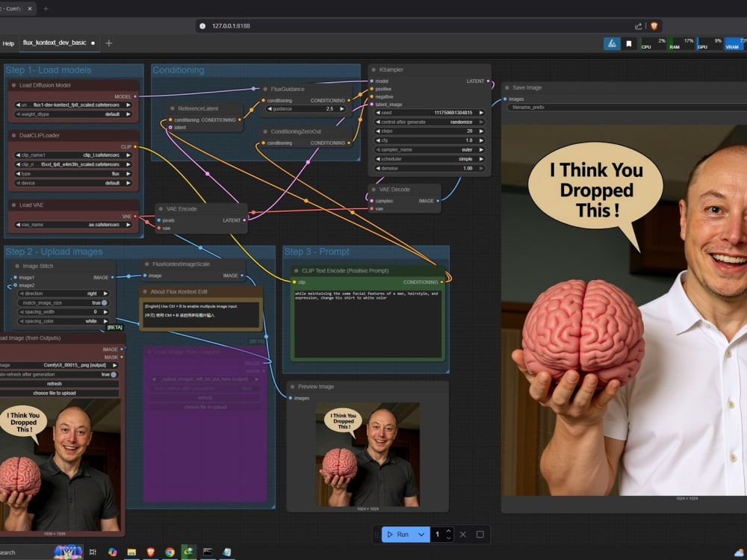Decrease the denoise value with left arrow
The image size is (747, 560).
(x=378, y=168)
